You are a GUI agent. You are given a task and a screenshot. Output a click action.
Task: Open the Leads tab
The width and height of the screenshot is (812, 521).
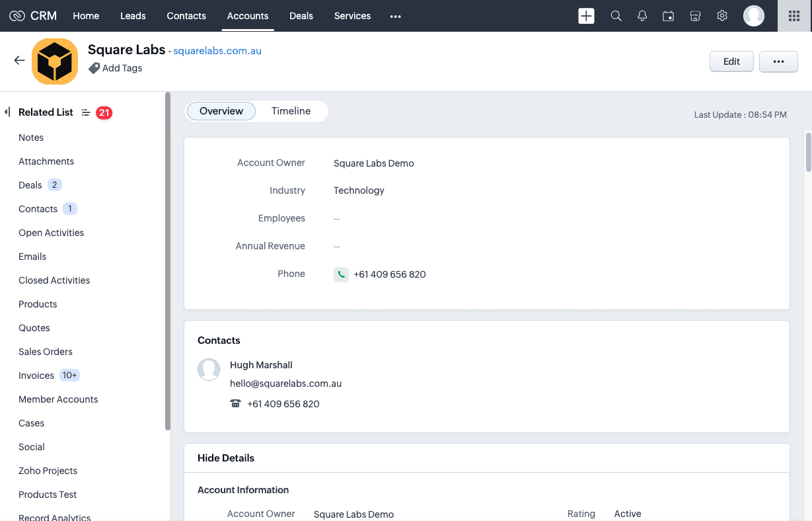click(x=133, y=16)
